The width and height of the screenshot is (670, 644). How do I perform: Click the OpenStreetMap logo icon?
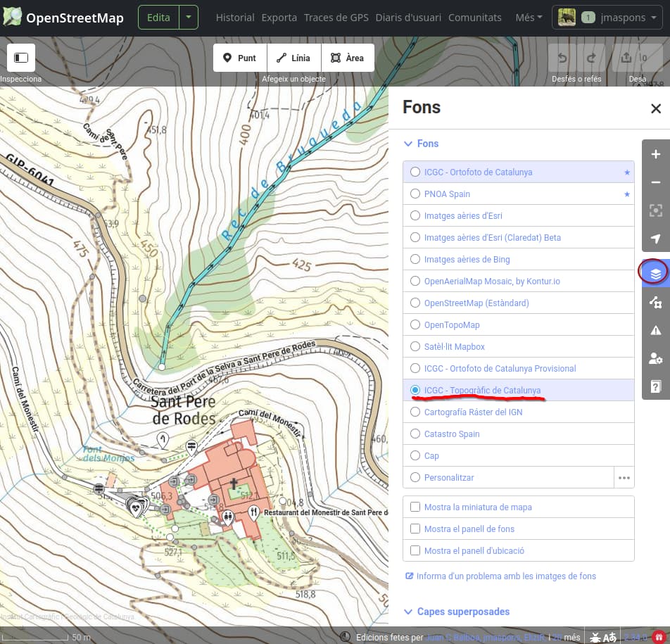12,17
